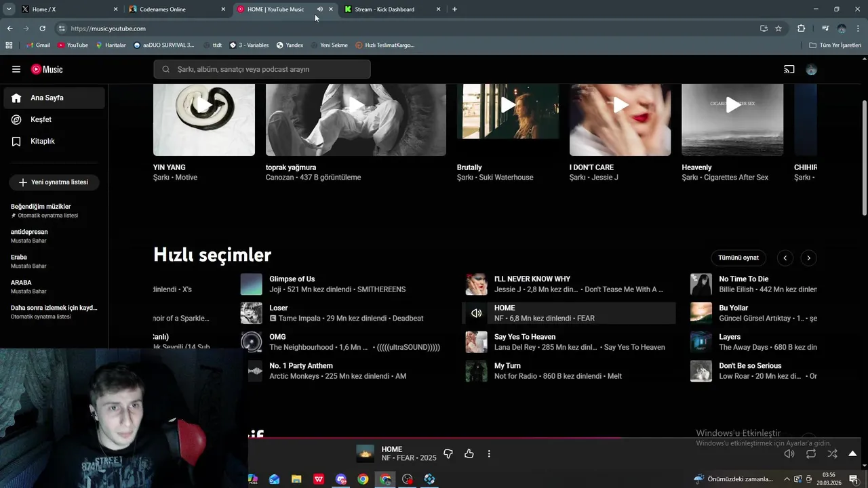Open the Keşfet explore page
The width and height of the screenshot is (868, 488).
point(54,119)
